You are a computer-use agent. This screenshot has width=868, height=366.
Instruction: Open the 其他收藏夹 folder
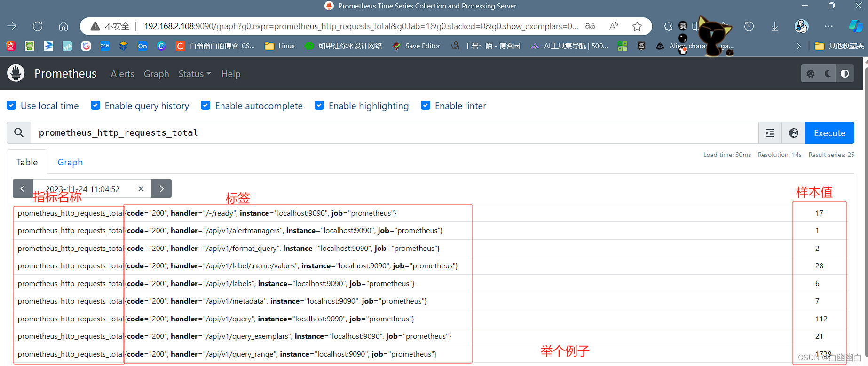point(839,46)
